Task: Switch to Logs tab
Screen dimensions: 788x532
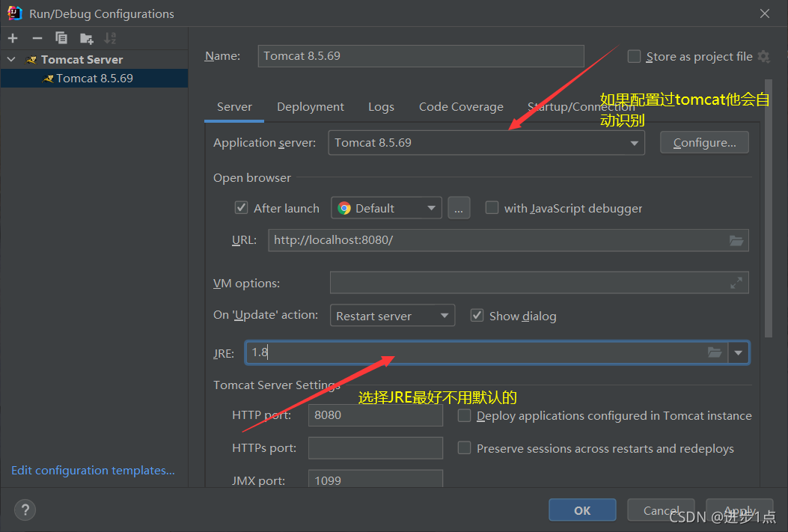Action: [381, 107]
